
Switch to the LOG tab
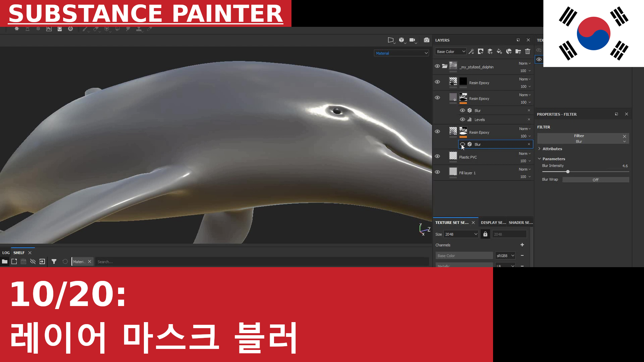(6, 252)
